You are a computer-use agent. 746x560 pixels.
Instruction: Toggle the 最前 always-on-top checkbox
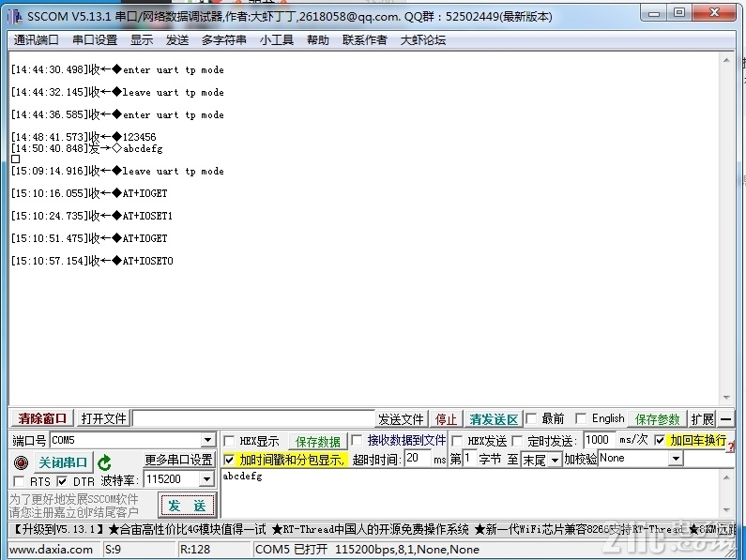tap(531, 418)
